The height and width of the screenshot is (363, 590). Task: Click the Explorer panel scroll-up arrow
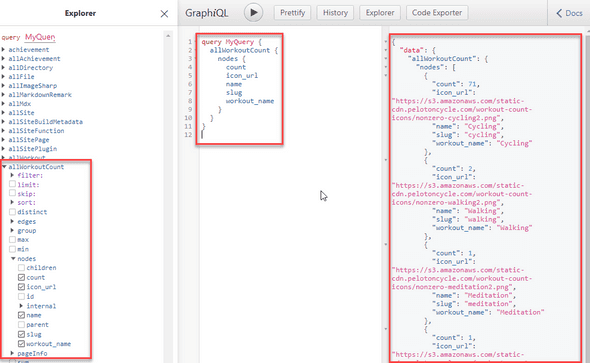168,36
